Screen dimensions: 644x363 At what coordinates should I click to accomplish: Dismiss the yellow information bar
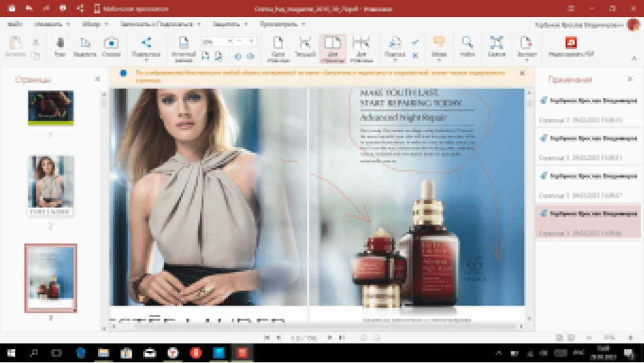pos(522,73)
